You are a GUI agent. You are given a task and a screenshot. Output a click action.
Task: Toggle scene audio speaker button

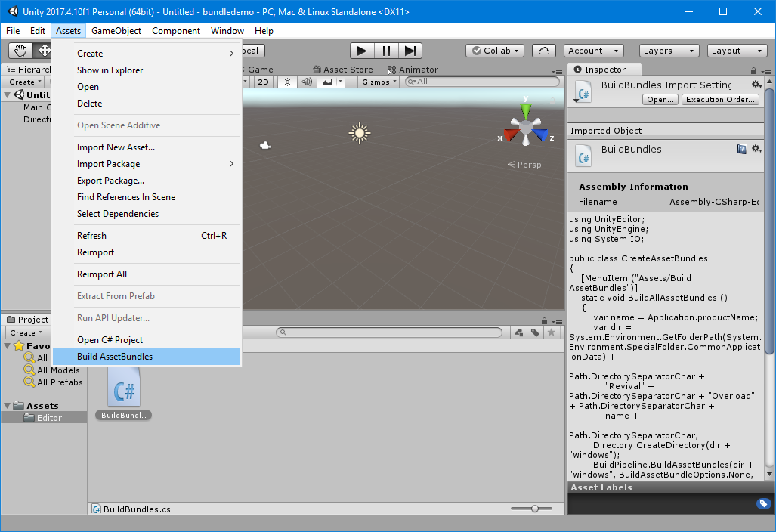point(307,82)
